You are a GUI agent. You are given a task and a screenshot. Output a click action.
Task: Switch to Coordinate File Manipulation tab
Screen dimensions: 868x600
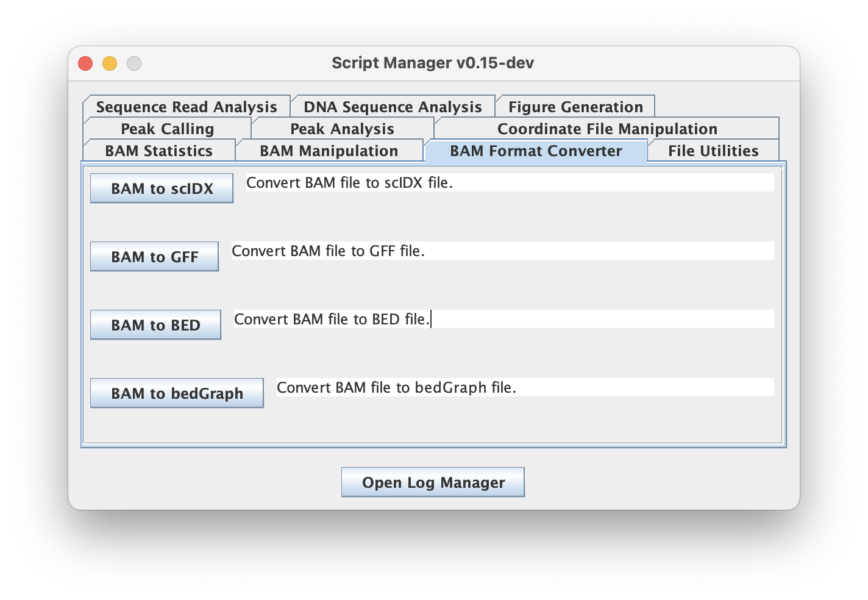pos(607,129)
